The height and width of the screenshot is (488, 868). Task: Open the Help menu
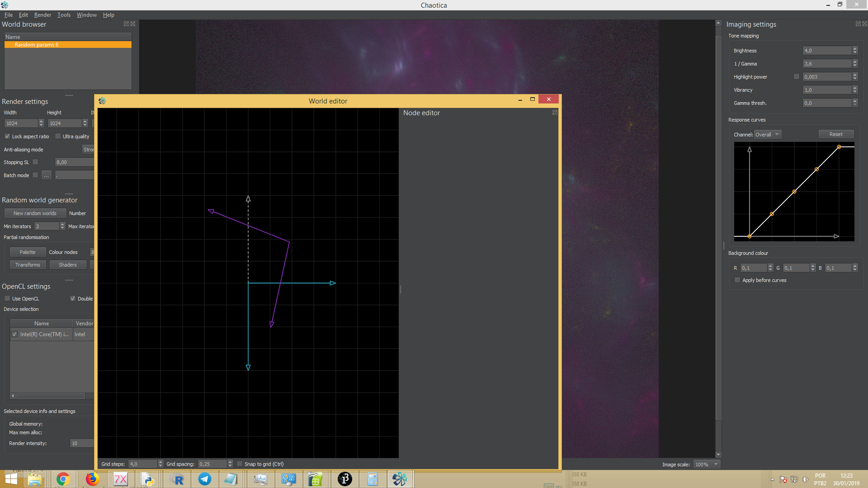(x=108, y=14)
